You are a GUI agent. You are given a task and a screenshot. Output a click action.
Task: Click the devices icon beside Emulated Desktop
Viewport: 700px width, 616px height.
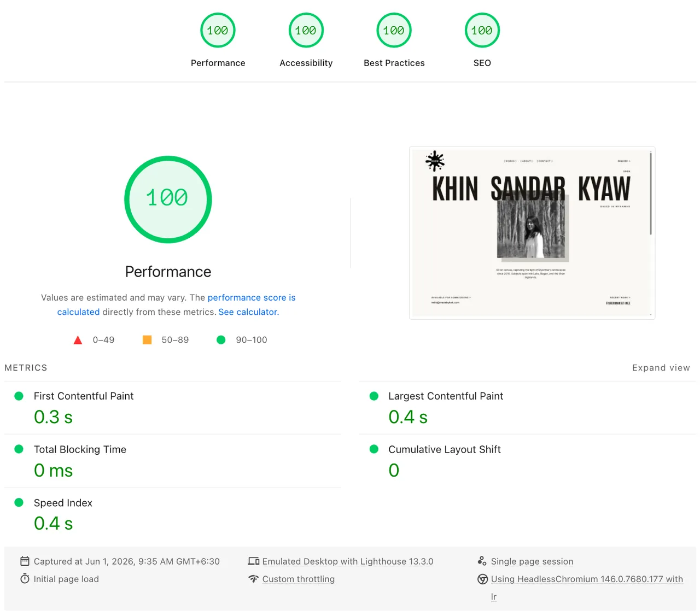pyautogui.click(x=253, y=561)
